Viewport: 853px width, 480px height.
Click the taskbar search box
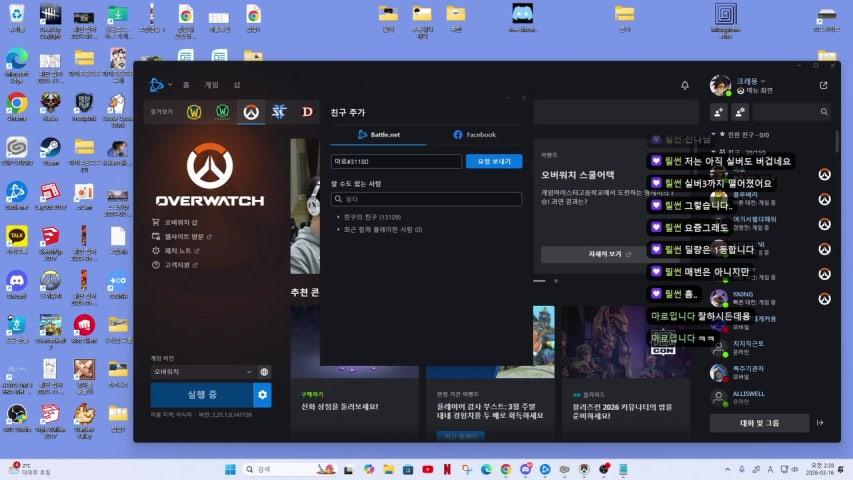coord(289,469)
